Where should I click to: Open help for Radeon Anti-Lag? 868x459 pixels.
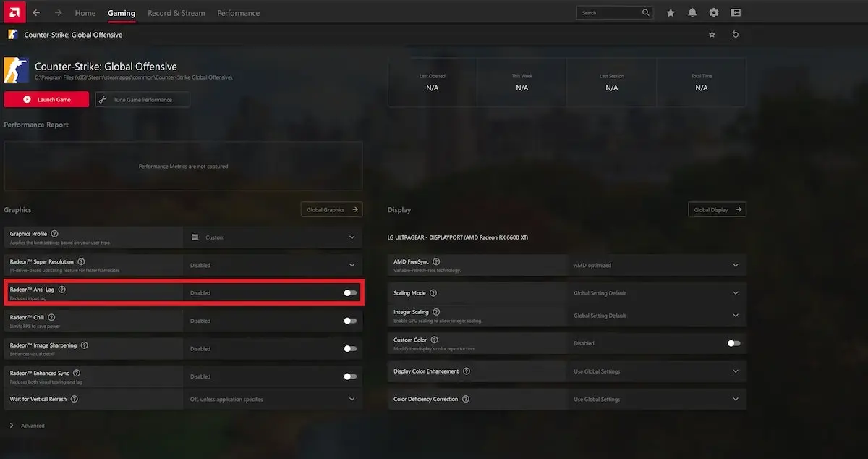click(61, 290)
